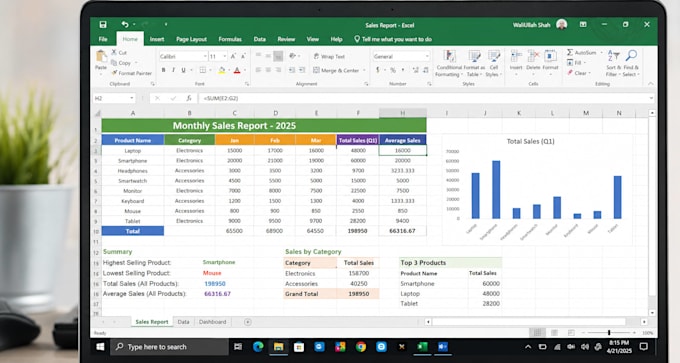The width and height of the screenshot is (680, 363).
Task: Click the Fill button in Editing group
Action: tap(575, 63)
